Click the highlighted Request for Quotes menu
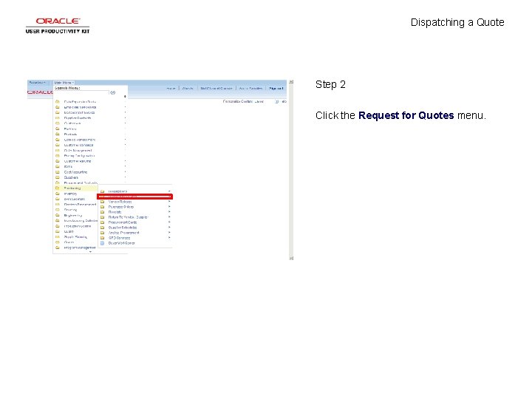532x399 pixels. coord(134,197)
